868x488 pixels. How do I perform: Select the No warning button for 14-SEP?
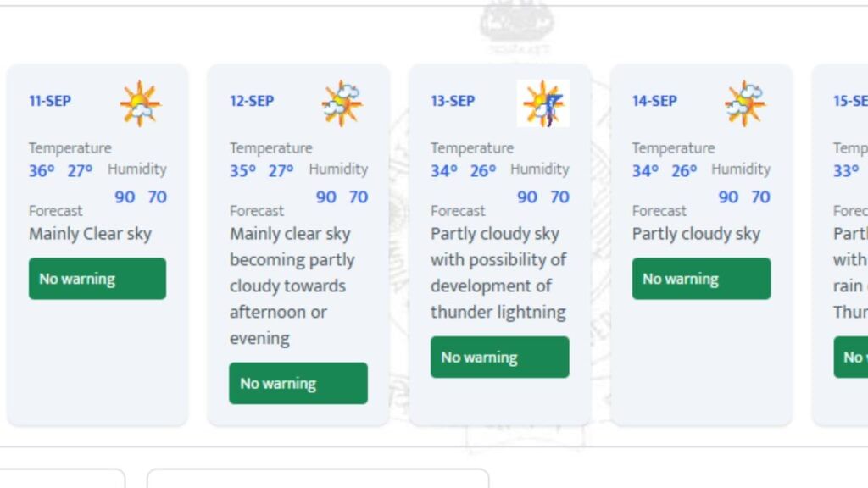point(701,278)
